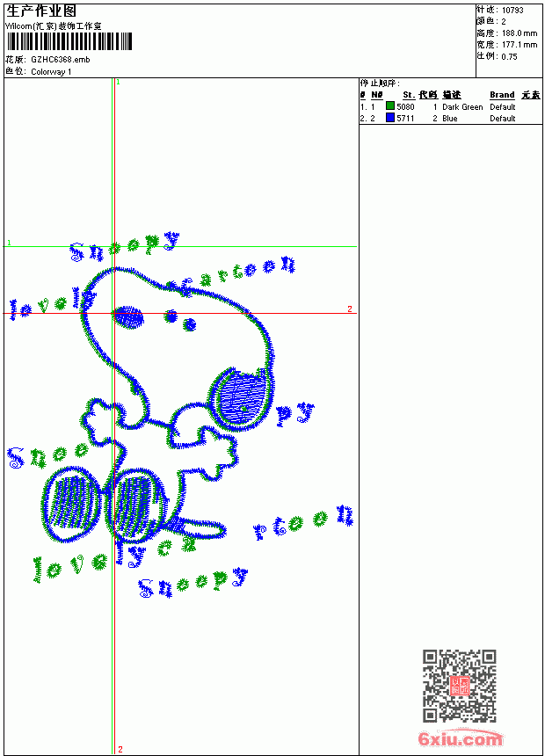Click the height value 188.0 mm

click(519, 33)
